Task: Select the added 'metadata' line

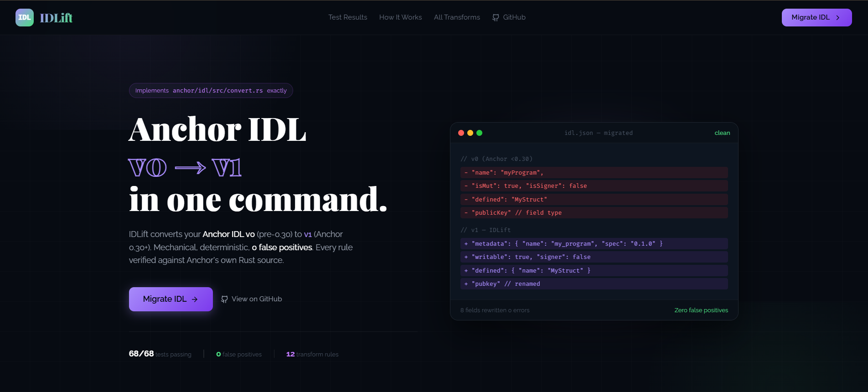Action: click(x=594, y=243)
